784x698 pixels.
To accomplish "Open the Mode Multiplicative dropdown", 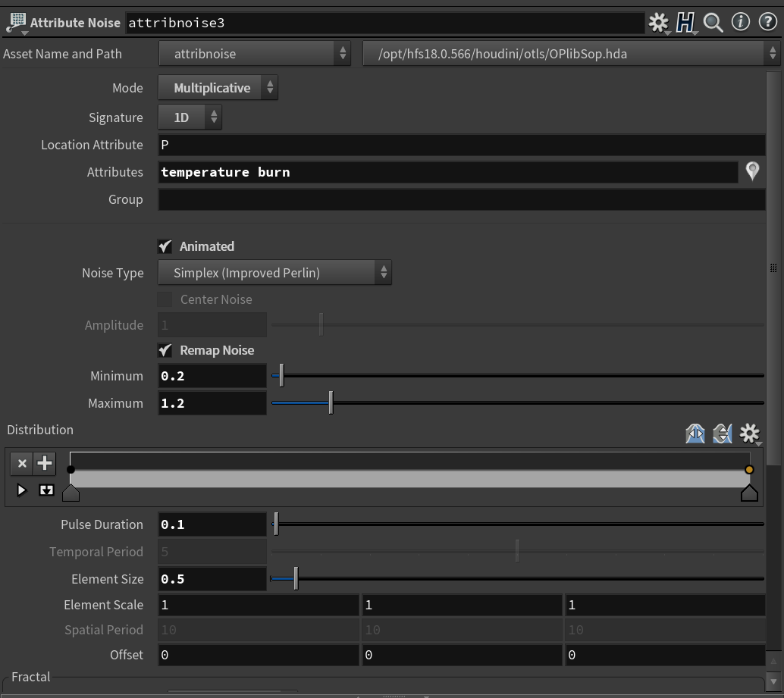I will click(x=218, y=88).
